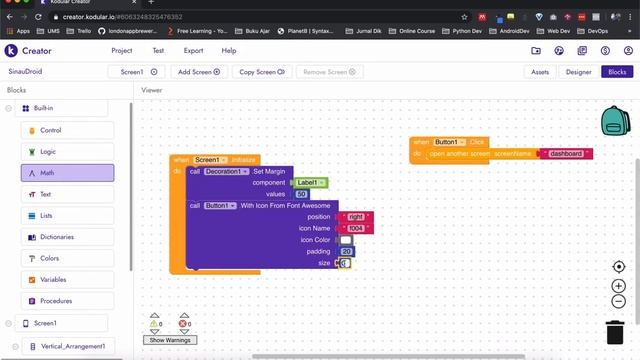The width and height of the screenshot is (640, 360).
Task: Click the Remove Screen button
Action: (x=329, y=72)
